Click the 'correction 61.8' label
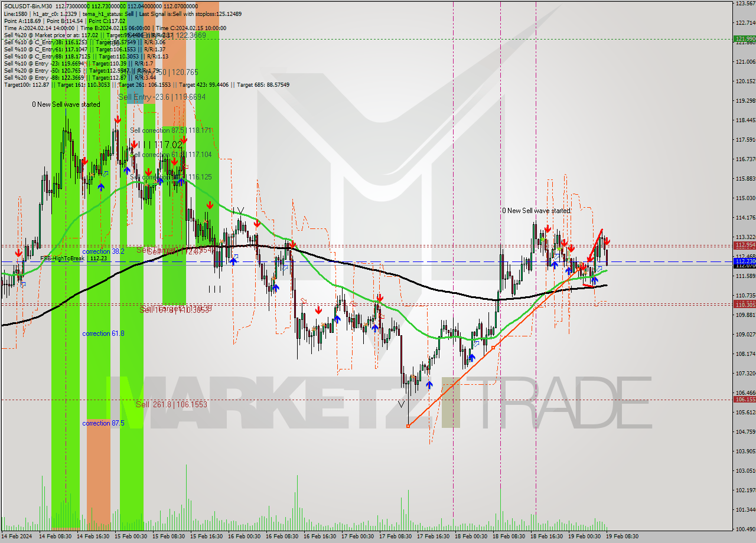The image size is (756, 543). click(x=103, y=333)
